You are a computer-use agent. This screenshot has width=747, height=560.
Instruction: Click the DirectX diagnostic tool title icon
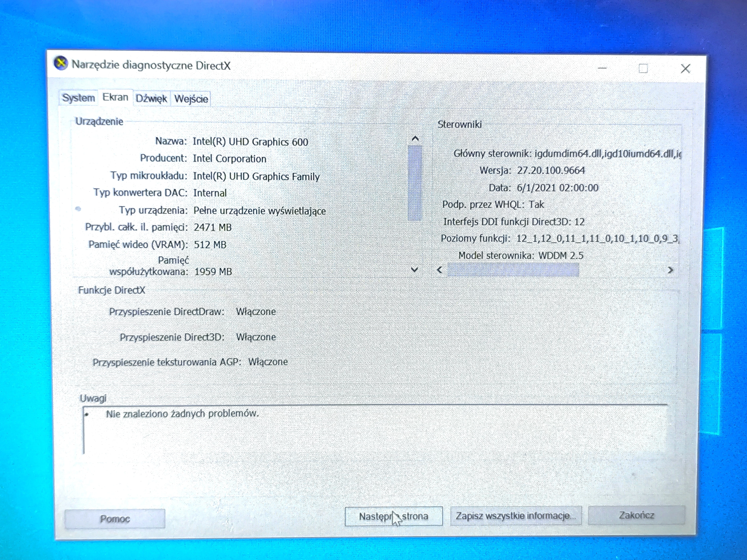point(61,63)
